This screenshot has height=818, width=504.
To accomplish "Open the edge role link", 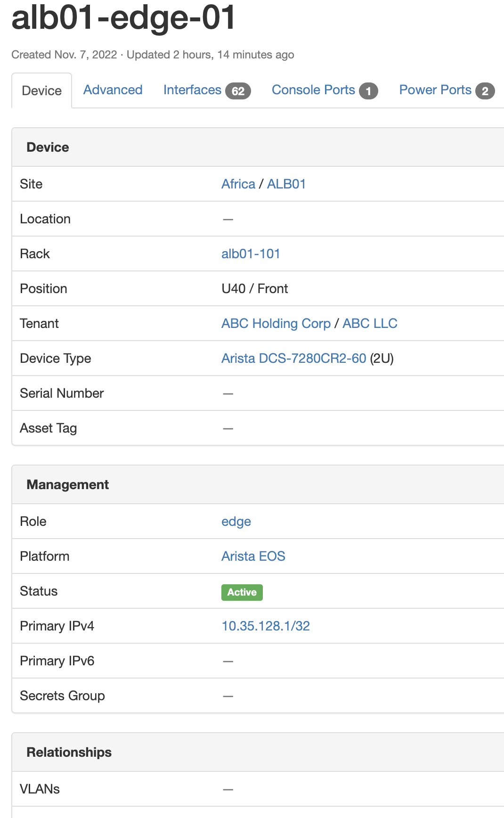I will click(236, 521).
